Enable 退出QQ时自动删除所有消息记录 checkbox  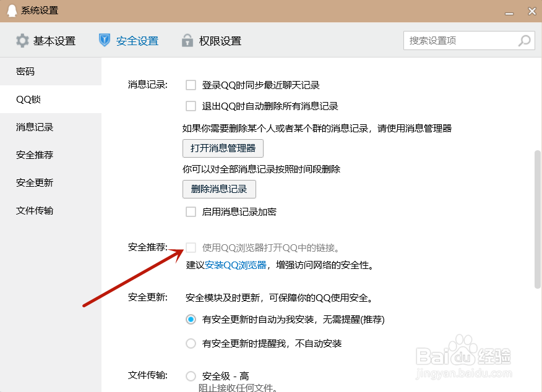tap(191, 106)
